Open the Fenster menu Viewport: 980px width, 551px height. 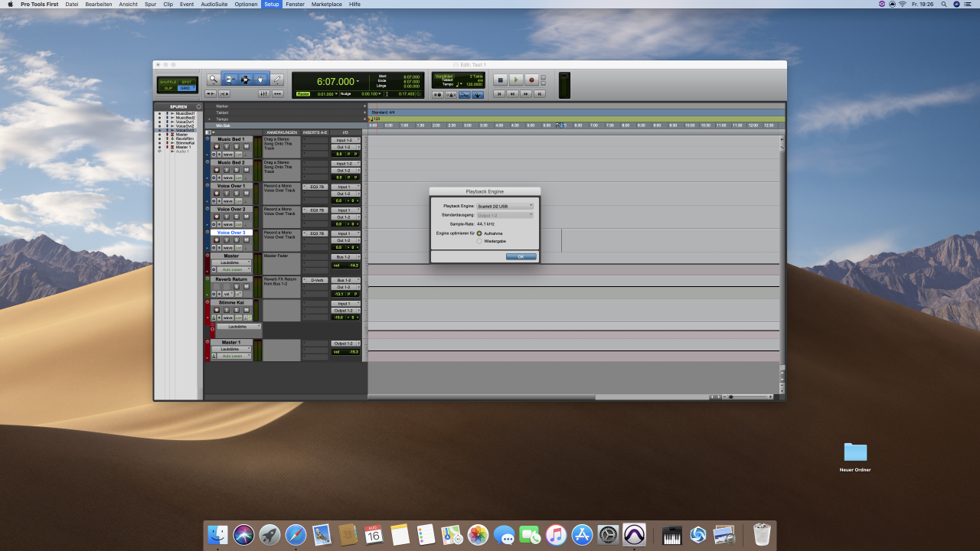[295, 4]
